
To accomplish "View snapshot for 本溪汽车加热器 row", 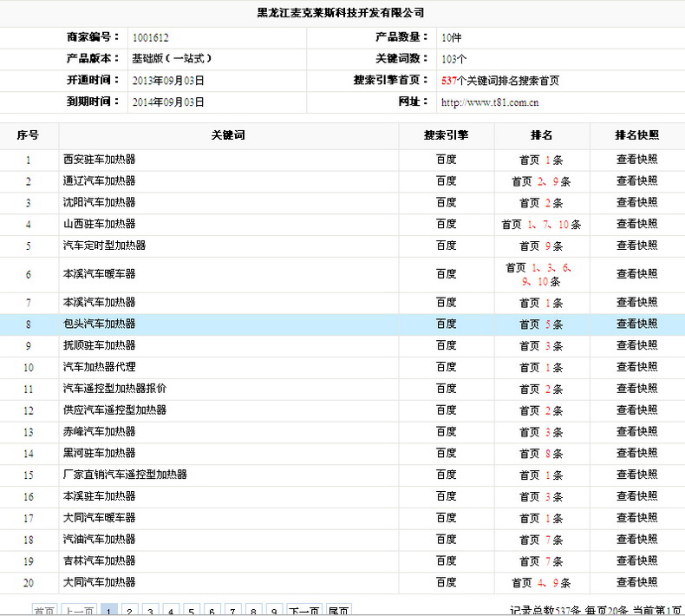I will tap(636, 303).
